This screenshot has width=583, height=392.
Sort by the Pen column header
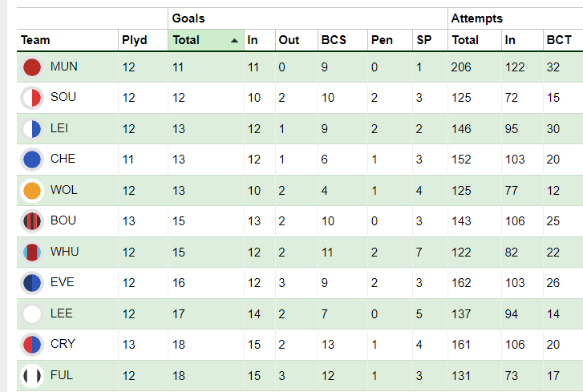pos(382,40)
